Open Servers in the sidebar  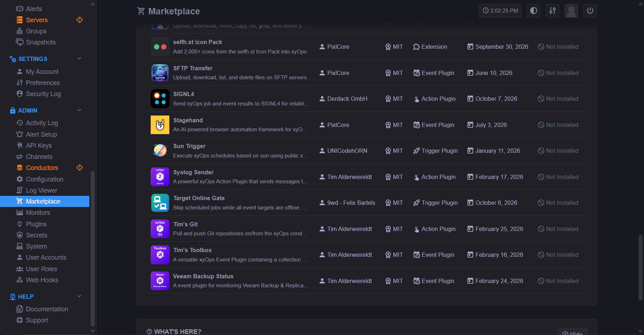(37, 20)
